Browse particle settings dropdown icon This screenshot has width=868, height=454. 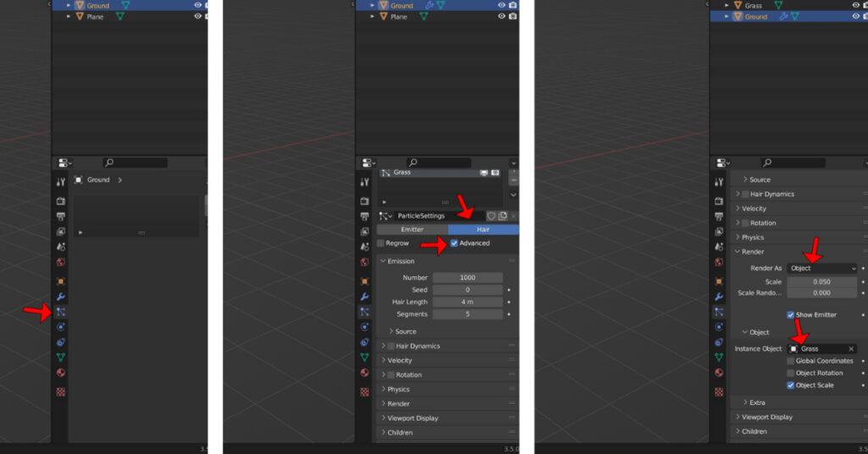(386, 216)
